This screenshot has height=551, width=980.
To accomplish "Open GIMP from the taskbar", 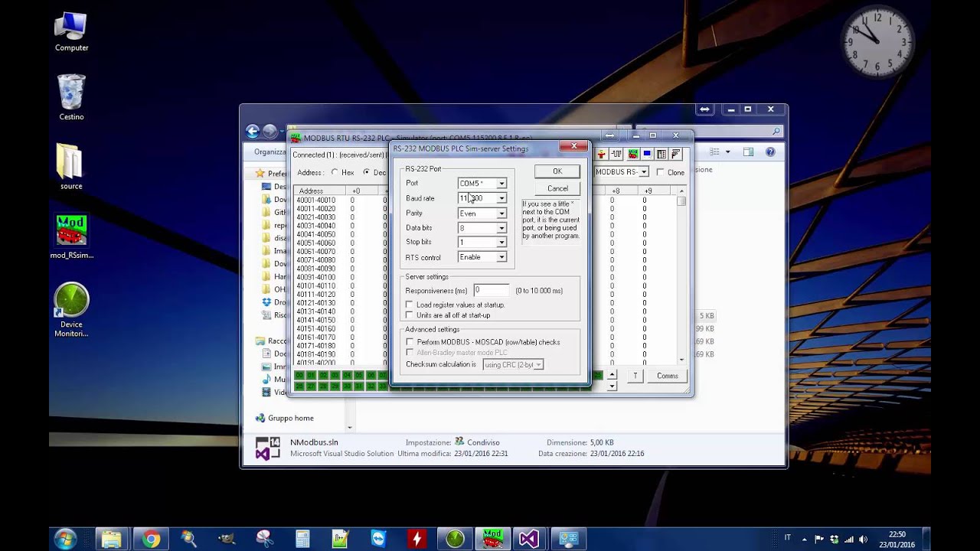I will click(227, 539).
